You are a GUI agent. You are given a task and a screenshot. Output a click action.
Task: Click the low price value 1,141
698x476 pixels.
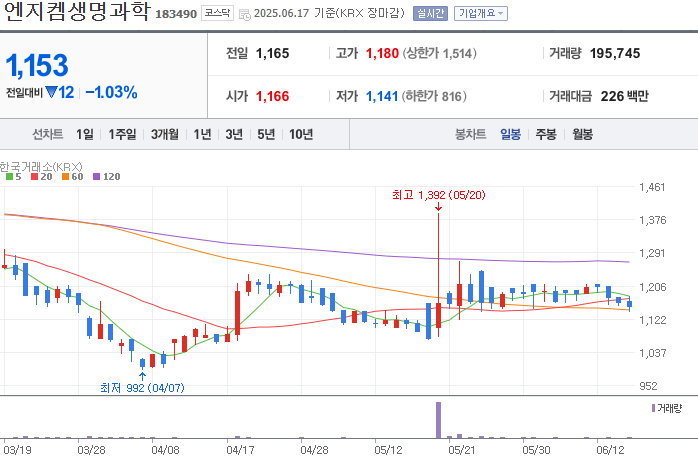pyautogui.click(x=382, y=96)
